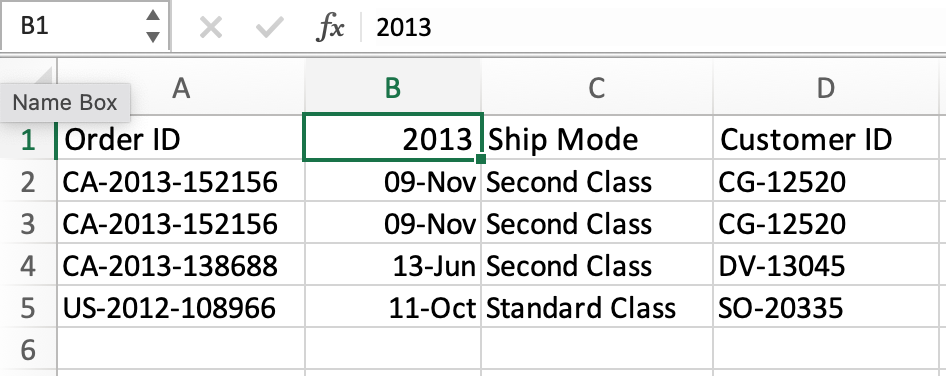Select row 1 header

[x=28, y=140]
